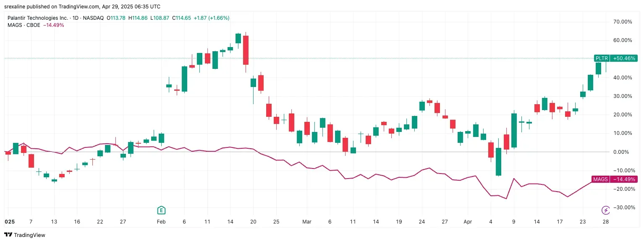Click the NASDAQ exchange label
The height and width of the screenshot is (242, 644).
(94, 18)
